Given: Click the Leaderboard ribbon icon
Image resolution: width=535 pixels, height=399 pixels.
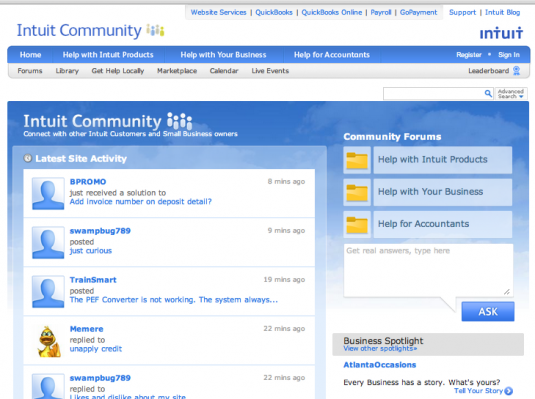Looking at the screenshot, I should pos(517,71).
